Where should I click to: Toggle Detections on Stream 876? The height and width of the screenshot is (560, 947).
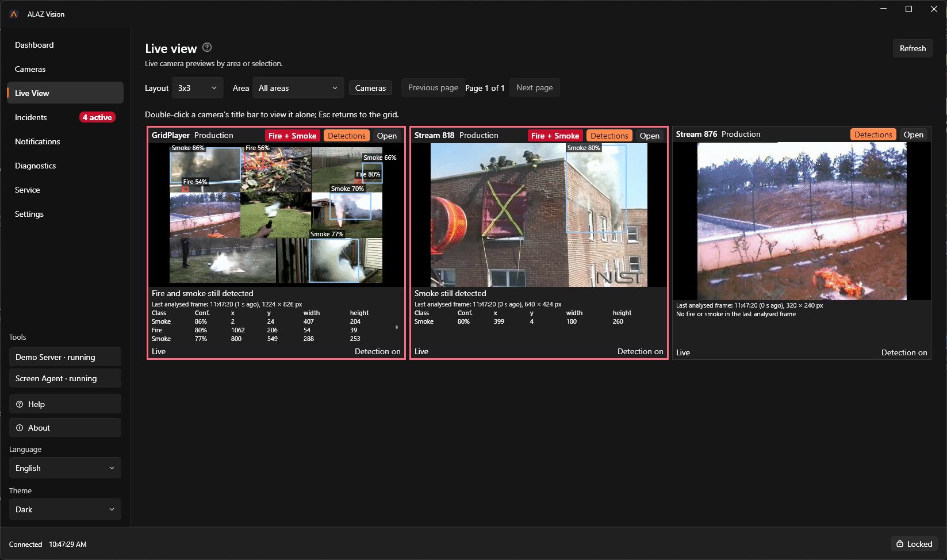point(873,135)
